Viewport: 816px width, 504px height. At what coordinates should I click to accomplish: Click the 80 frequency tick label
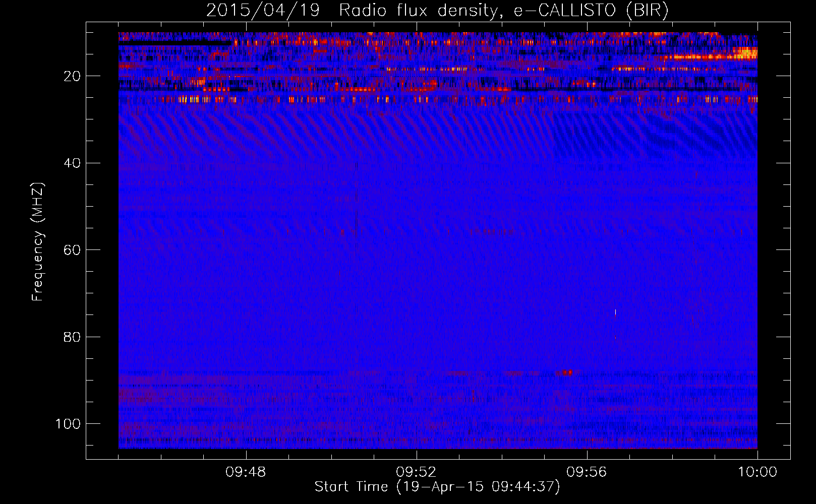[72, 337]
